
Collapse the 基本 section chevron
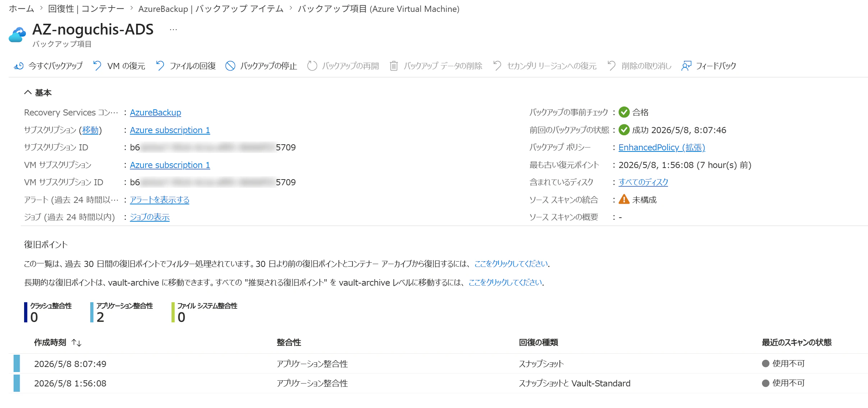pos(28,92)
